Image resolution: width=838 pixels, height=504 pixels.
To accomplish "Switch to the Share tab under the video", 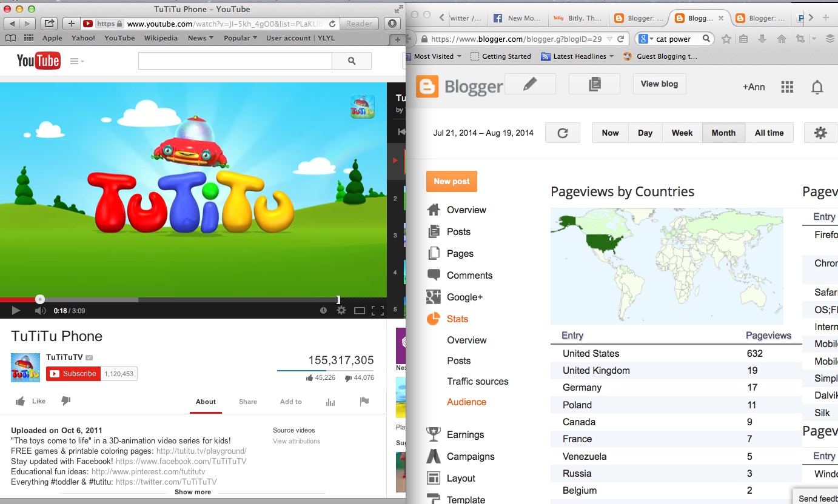I will pos(248,402).
